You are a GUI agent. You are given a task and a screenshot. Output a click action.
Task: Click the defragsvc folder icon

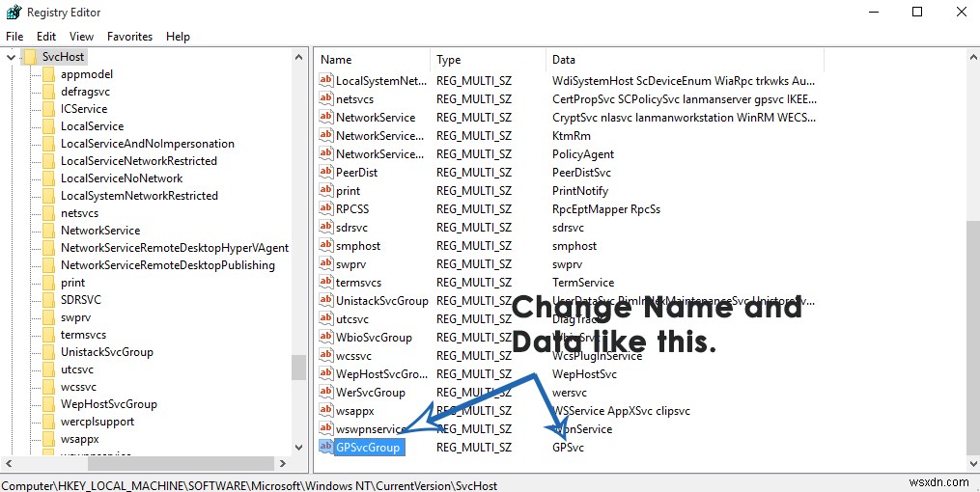[x=48, y=92]
